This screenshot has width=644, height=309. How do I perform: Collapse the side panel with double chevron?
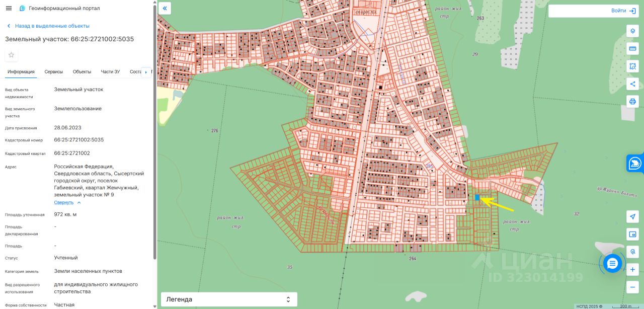pos(165,9)
